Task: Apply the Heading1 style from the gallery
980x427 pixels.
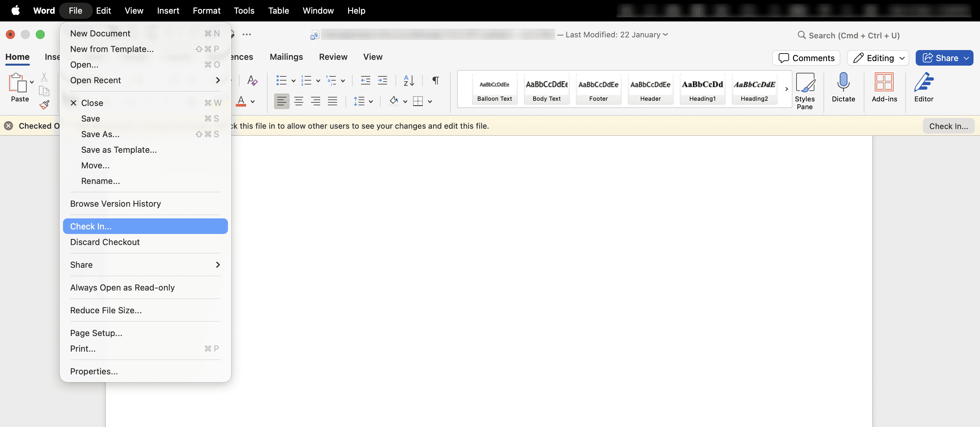Action: [x=702, y=89]
